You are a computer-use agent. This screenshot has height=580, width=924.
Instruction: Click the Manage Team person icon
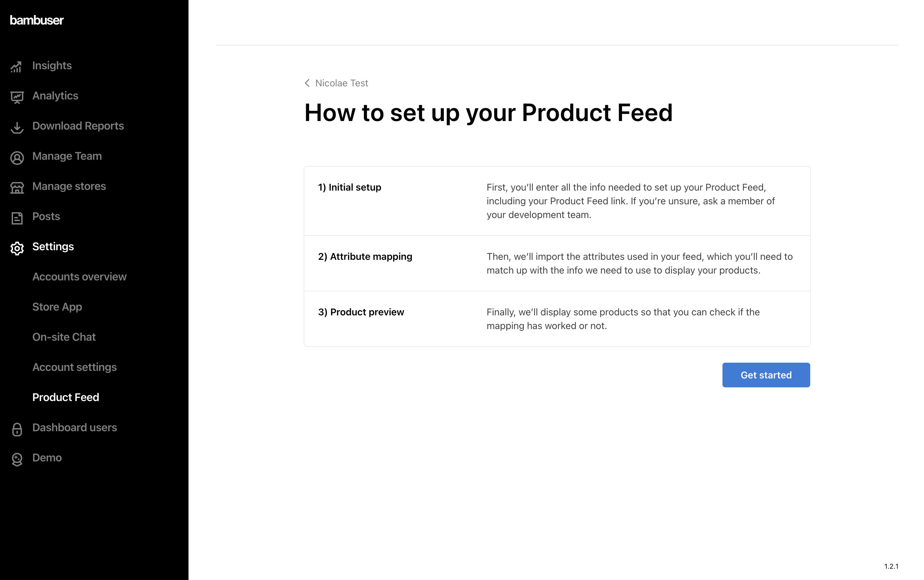[x=16, y=157]
